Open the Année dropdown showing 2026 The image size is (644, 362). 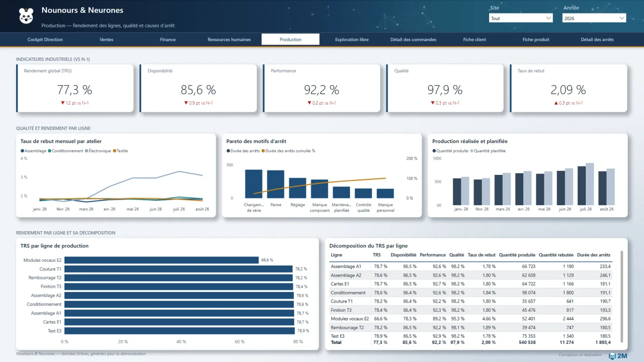coord(594,18)
